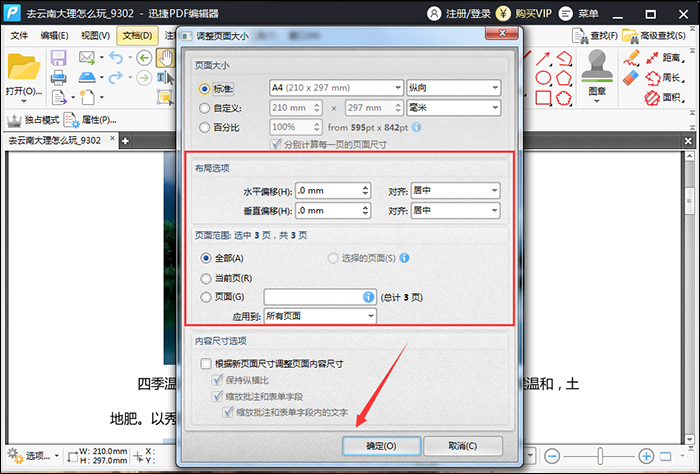This screenshot has height=474, width=700.
Task: Open vertical 对齐 居中 dropdown
Action: point(455,210)
